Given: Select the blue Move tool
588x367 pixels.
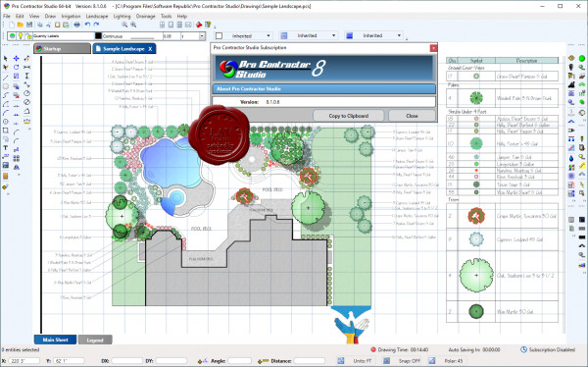Looking at the screenshot, I should tap(16, 58).
